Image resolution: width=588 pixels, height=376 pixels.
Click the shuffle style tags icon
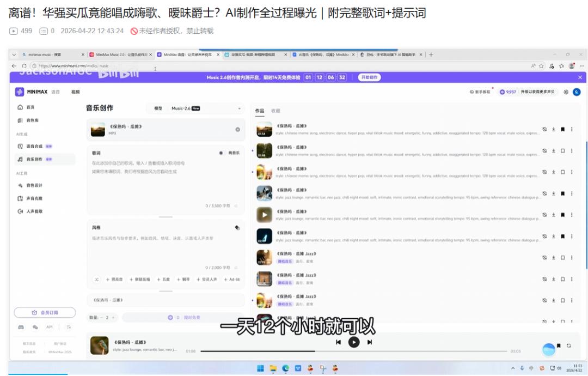[x=97, y=280]
